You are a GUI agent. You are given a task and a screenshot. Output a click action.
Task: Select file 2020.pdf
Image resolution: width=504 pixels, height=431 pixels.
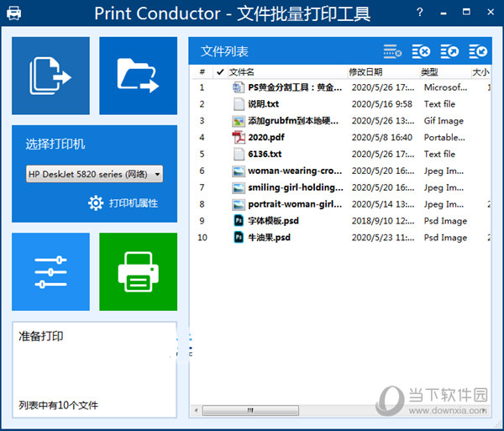point(266,138)
